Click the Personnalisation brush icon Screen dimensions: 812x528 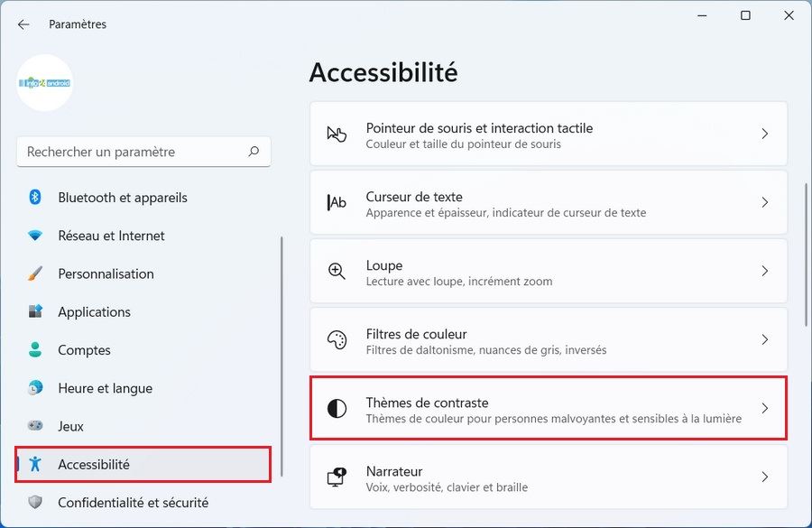[x=34, y=273]
